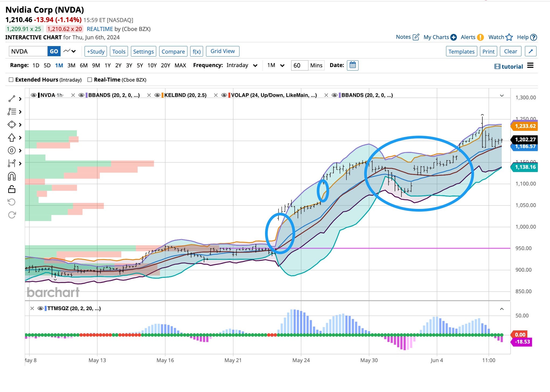Enable the Extended Hours checkbox
Image resolution: width=550 pixels, height=392 pixels.
[11, 80]
